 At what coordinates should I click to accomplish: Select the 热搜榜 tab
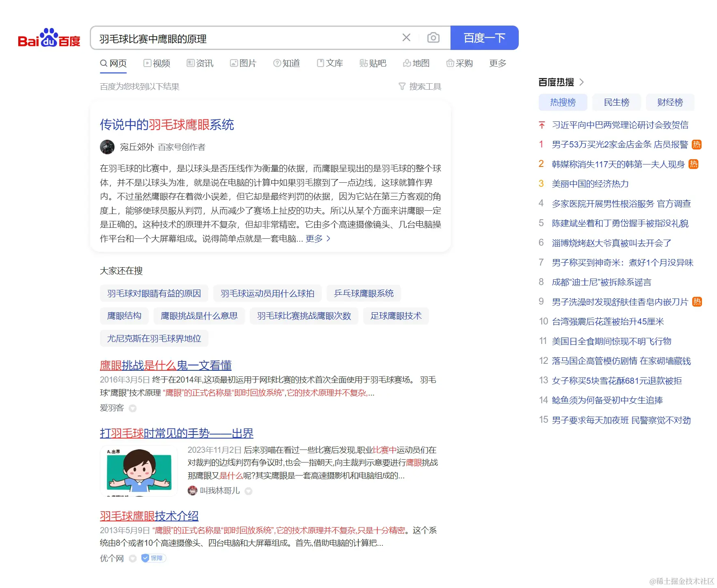tap(563, 102)
